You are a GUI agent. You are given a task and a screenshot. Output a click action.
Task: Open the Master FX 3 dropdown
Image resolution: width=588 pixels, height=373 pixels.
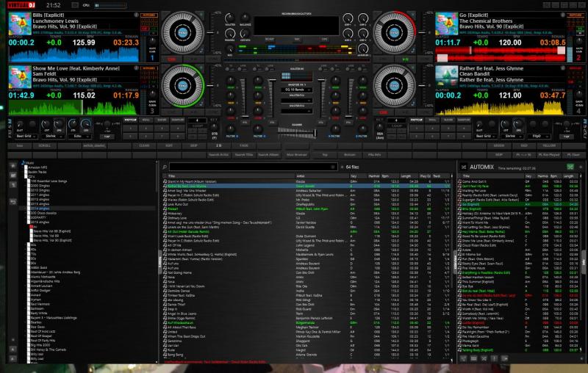pyautogui.click(x=297, y=111)
